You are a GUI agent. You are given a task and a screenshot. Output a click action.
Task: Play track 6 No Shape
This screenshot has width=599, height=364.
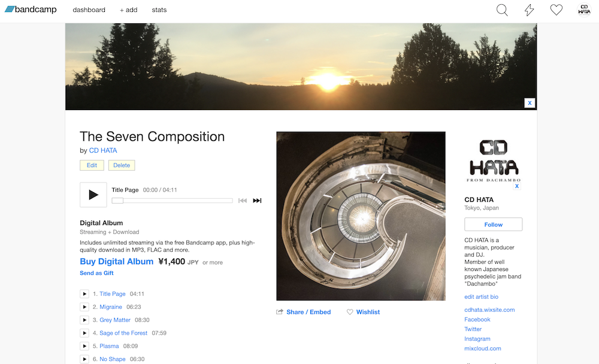pos(84,359)
